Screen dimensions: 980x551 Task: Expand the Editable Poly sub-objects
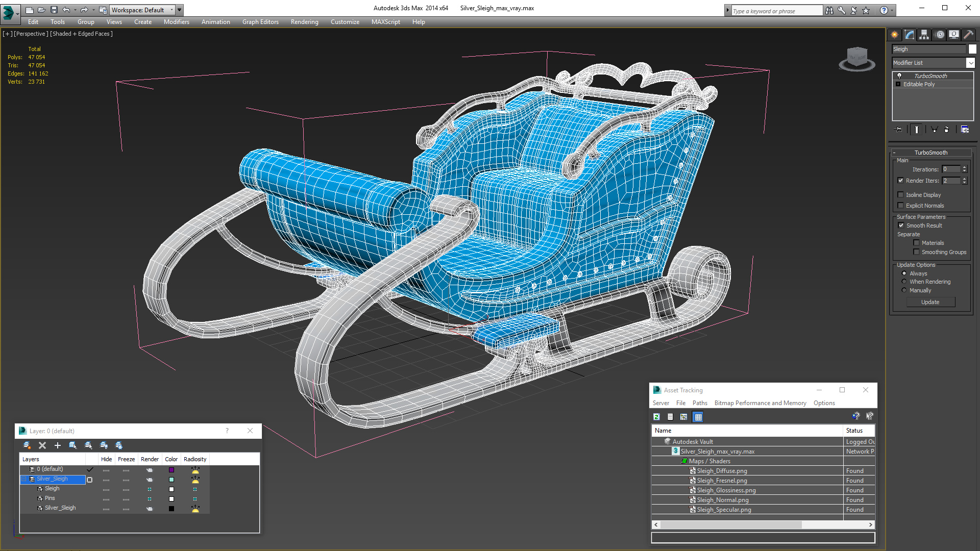pyautogui.click(x=898, y=84)
